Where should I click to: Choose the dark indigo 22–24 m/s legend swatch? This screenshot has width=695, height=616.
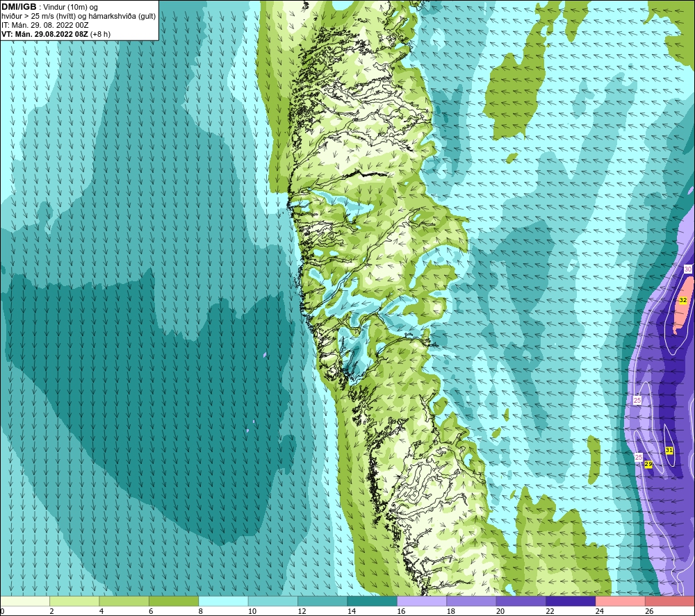571,601
